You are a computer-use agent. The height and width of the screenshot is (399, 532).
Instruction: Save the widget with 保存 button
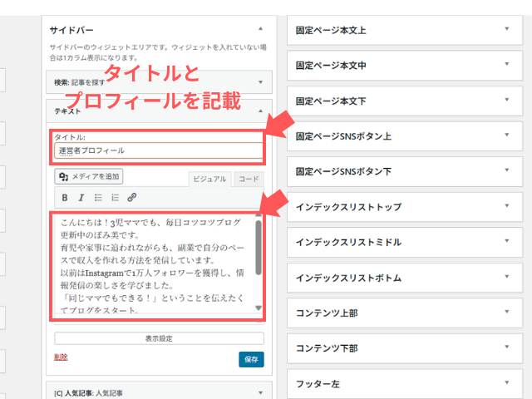(x=250, y=359)
